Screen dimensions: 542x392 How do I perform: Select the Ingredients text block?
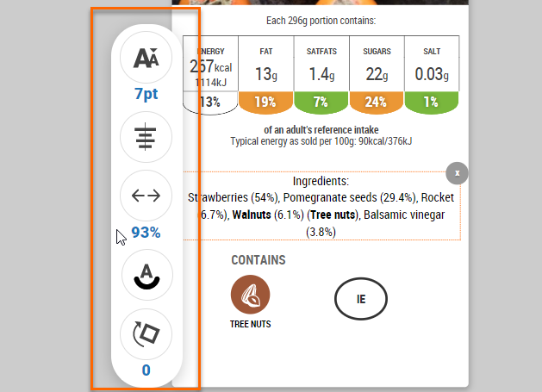point(321,207)
